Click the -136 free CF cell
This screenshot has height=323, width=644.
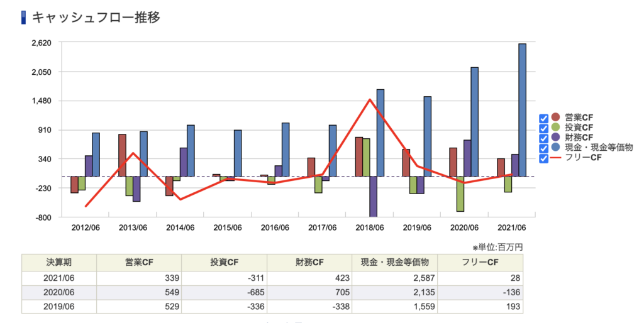click(x=480, y=293)
